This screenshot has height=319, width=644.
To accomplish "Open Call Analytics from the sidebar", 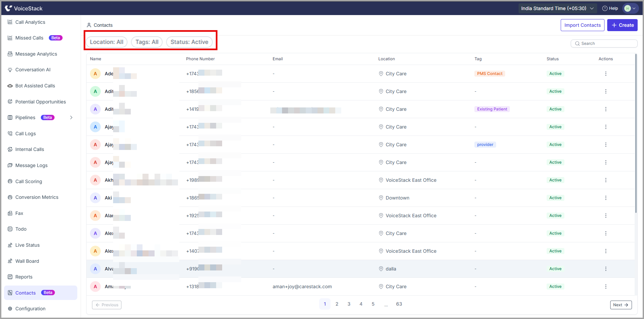I will (30, 22).
